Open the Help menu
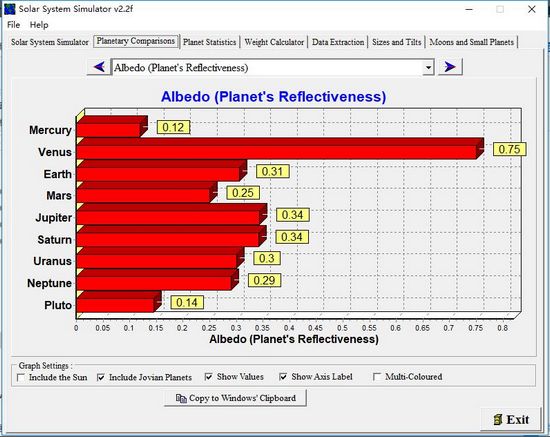550x437 pixels. (x=39, y=25)
